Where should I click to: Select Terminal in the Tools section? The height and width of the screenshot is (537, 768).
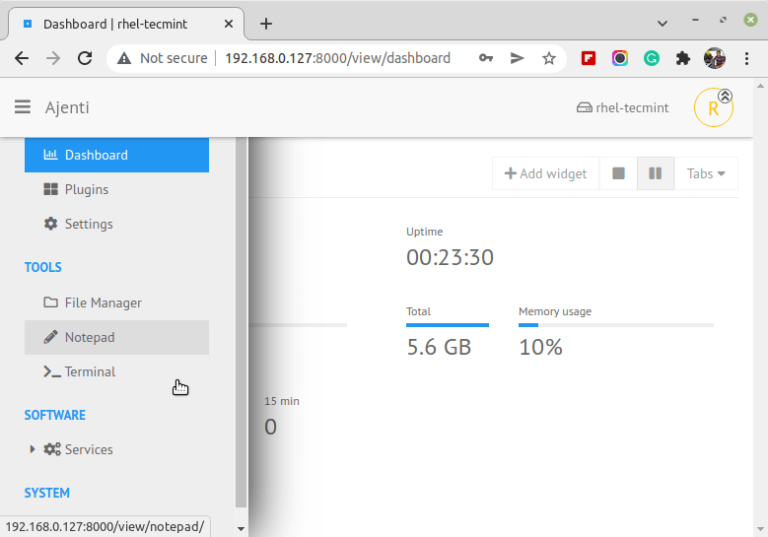coord(90,372)
